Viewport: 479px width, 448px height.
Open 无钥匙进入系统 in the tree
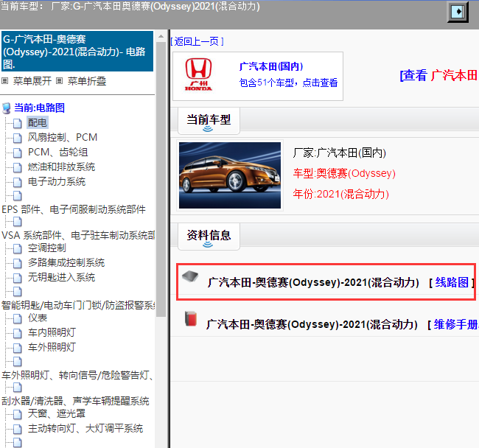(x=61, y=277)
